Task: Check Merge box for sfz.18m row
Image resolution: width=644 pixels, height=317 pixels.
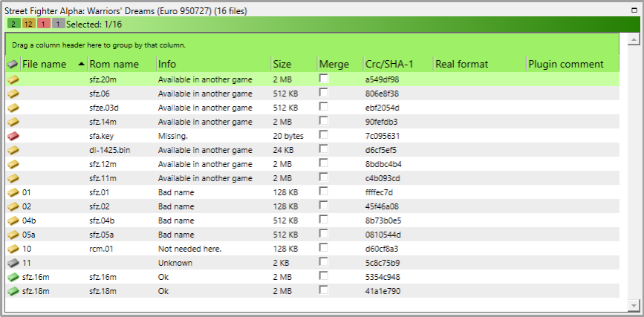Action: tap(324, 290)
